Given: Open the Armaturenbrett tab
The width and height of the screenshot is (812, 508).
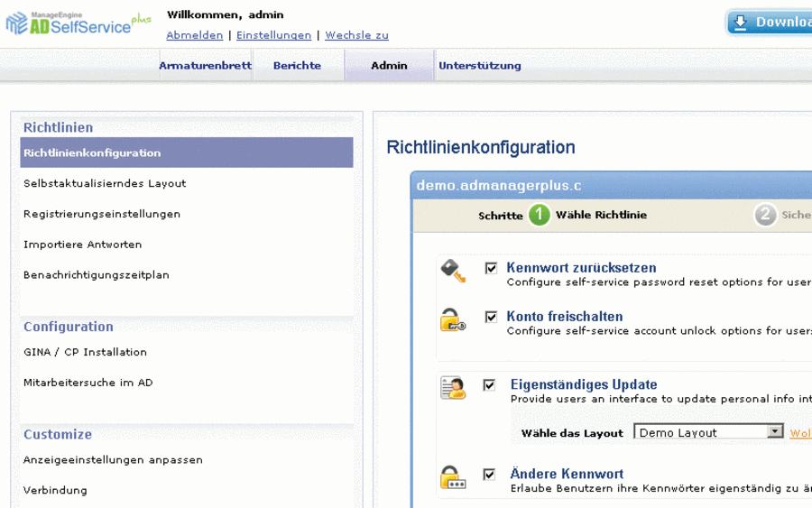Looking at the screenshot, I should [x=205, y=65].
